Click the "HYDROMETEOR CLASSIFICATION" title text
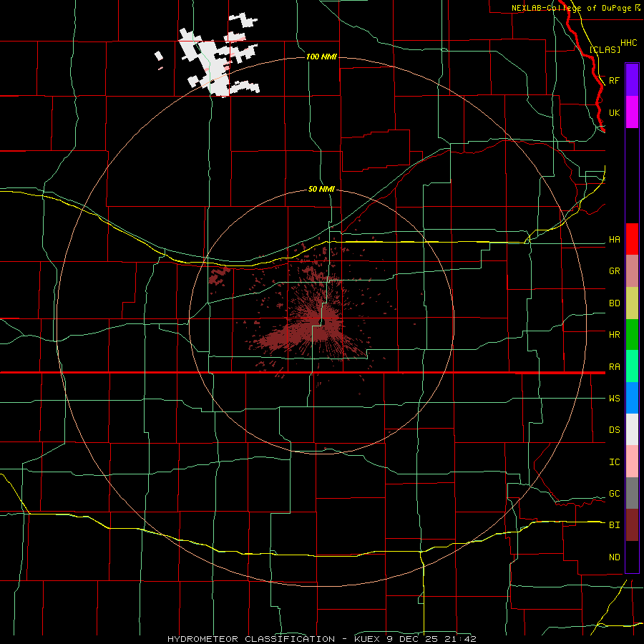The image size is (644, 644). click(251, 639)
